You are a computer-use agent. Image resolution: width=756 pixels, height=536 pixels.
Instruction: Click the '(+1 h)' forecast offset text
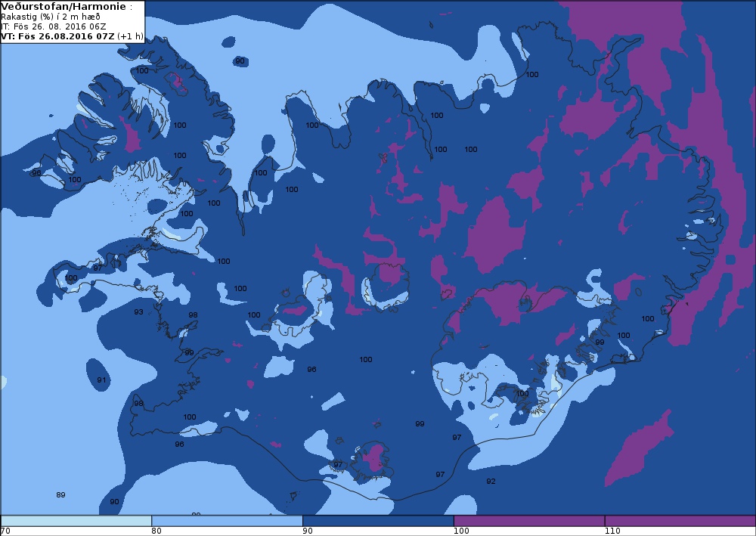(x=130, y=36)
